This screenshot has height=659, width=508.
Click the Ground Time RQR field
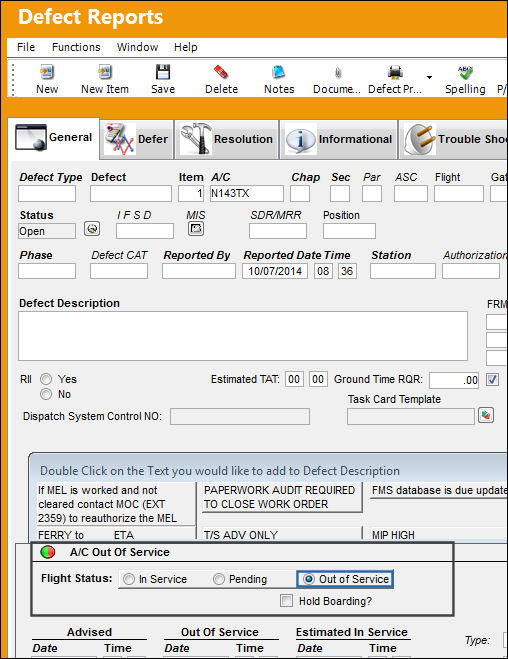[x=454, y=380]
